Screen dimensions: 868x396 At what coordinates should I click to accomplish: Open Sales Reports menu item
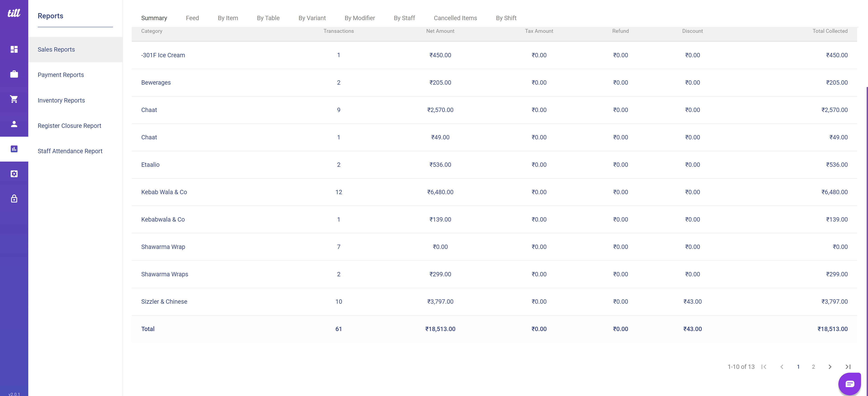tap(75, 49)
